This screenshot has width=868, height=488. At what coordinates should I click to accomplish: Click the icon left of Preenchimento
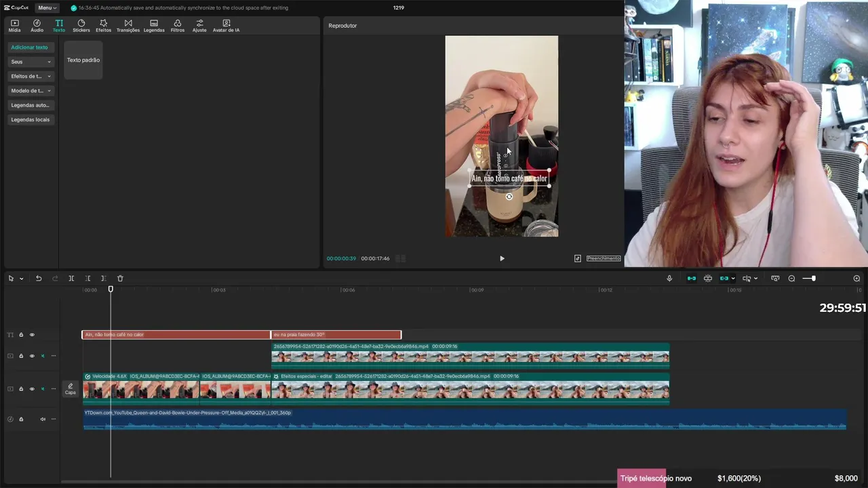(578, 258)
